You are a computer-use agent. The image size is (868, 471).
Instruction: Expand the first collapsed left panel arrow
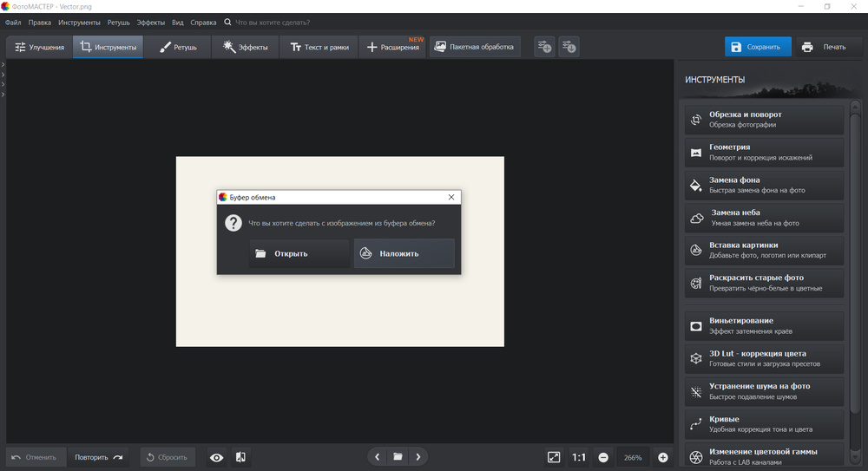(3, 65)
